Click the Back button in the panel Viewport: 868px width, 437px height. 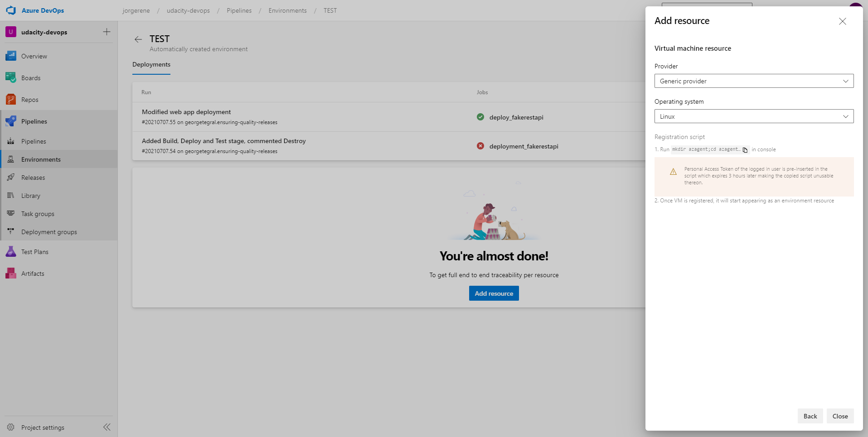810,416
